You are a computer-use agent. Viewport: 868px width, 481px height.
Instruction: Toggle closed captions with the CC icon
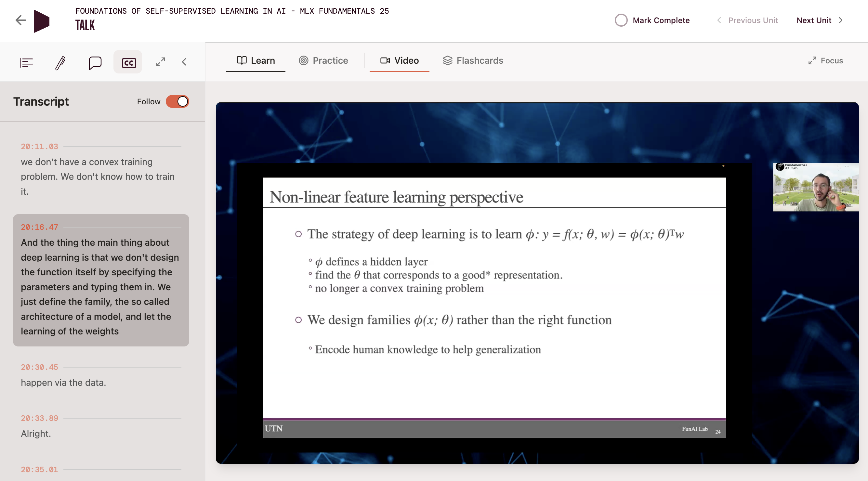coord(127,62)
